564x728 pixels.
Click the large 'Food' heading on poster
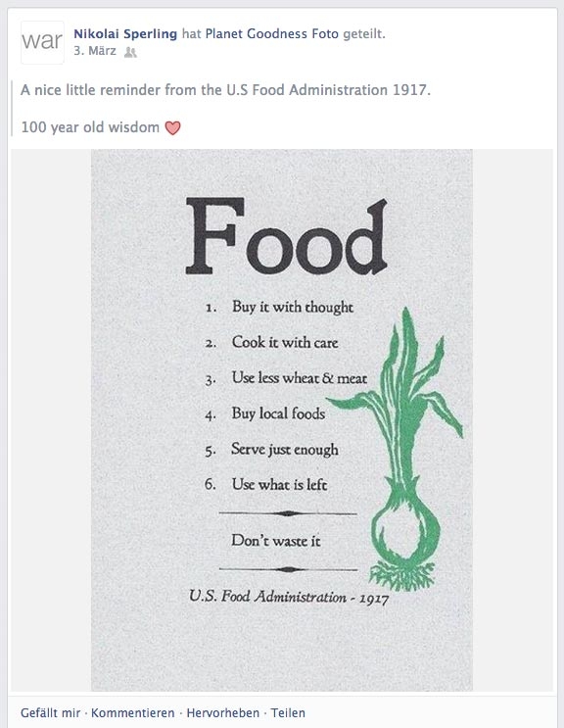[x=286, y=236]
